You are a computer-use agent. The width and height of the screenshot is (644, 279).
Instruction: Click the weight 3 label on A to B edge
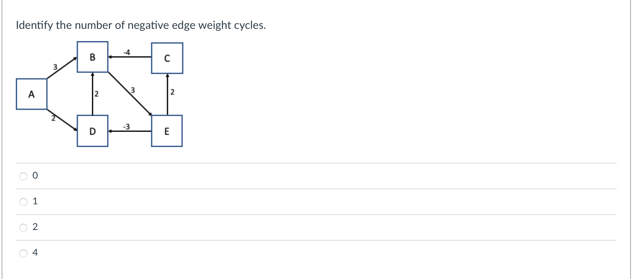[x=55, y=67]
